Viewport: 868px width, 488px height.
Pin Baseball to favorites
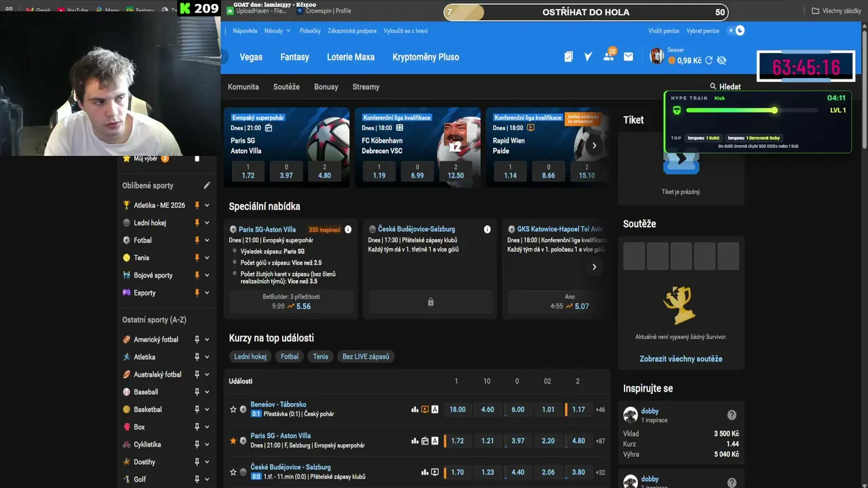coord(197,392)
